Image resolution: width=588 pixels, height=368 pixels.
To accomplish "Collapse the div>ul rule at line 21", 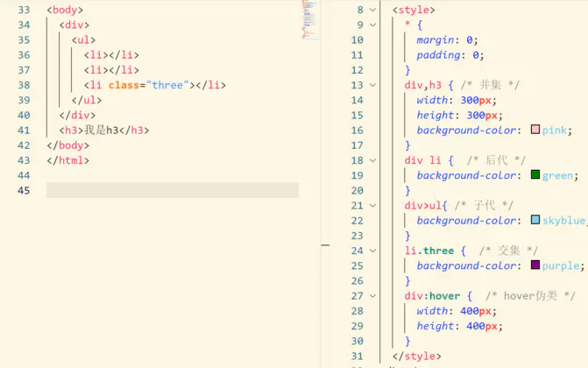I will (x=373, y=206).
